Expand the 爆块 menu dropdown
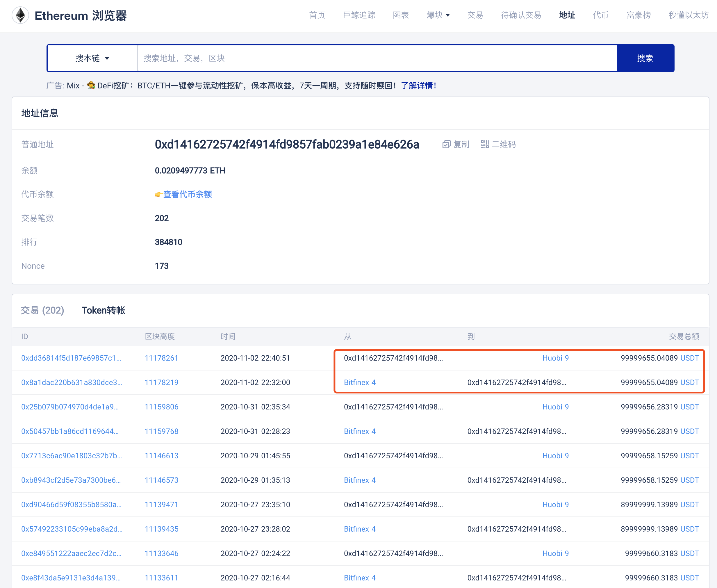The height and width of the screenshot is (588, 717). click(438, 15)
